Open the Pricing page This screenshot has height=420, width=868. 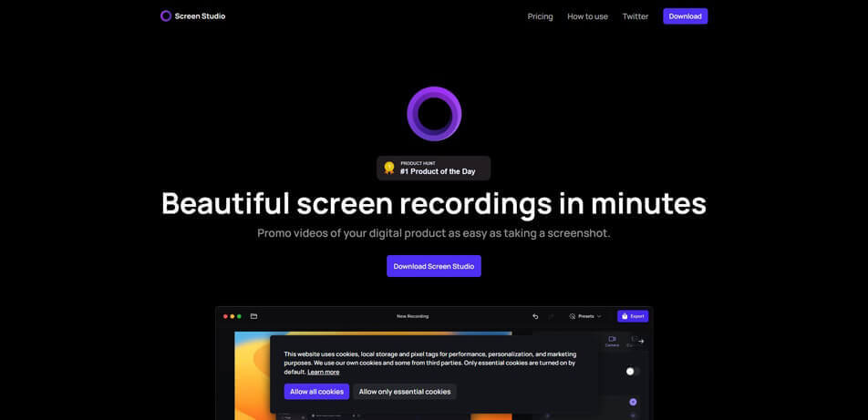click(540, 16)
